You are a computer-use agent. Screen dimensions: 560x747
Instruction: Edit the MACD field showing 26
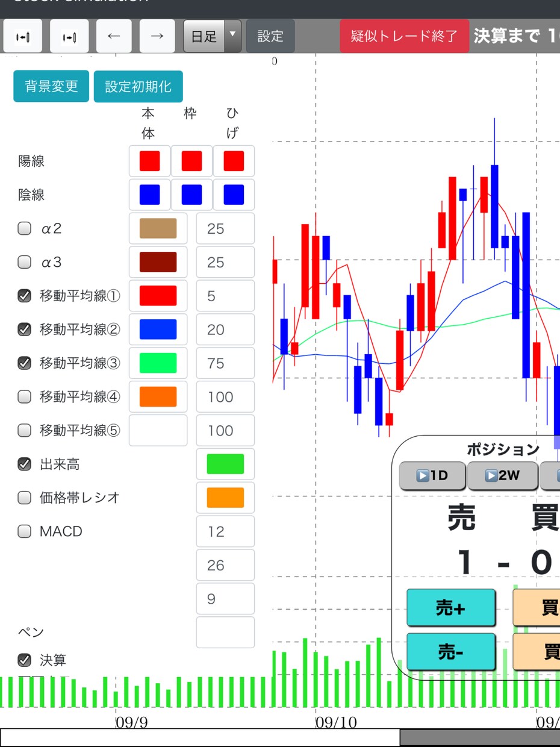(x=225, y=565)
